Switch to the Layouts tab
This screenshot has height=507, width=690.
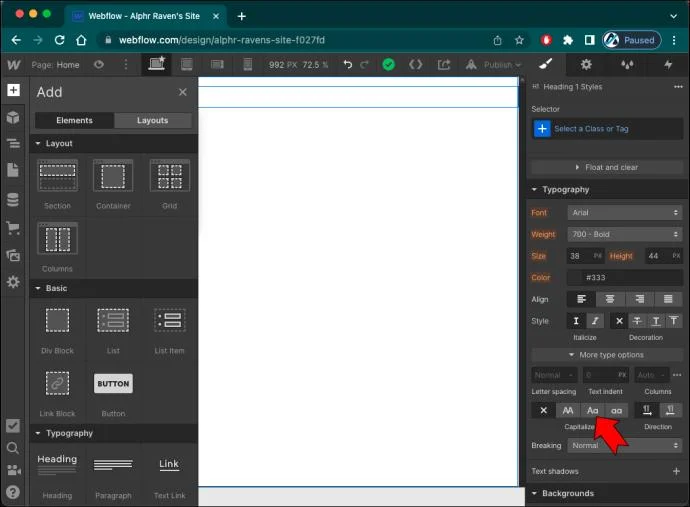click(153, 120)
